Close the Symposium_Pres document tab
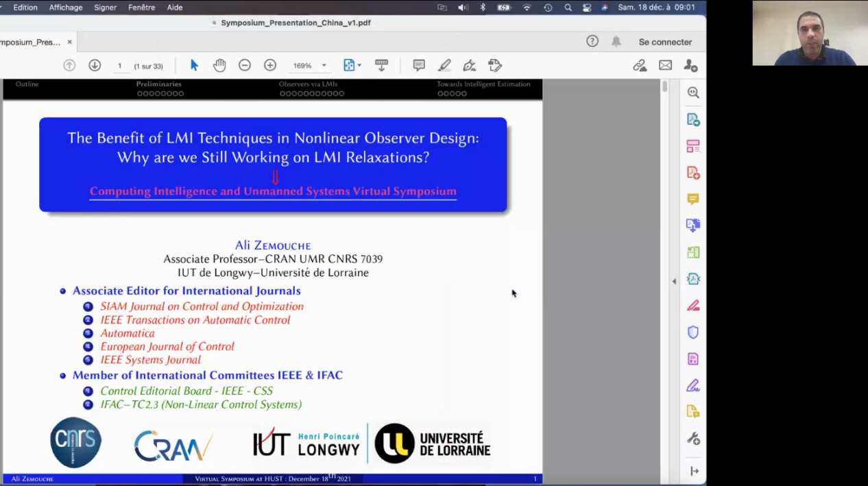This screenshot has width=868, height=486. (x=69, y=42)
